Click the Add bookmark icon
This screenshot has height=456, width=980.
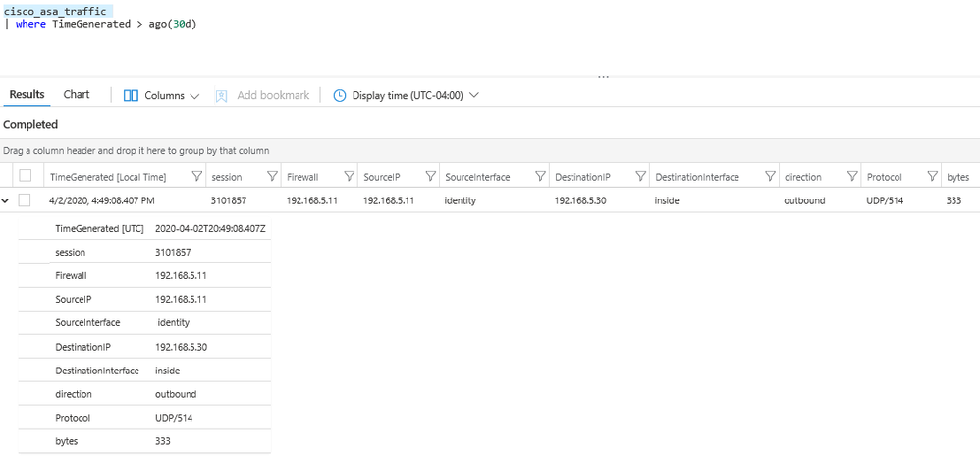pos(221,95)
